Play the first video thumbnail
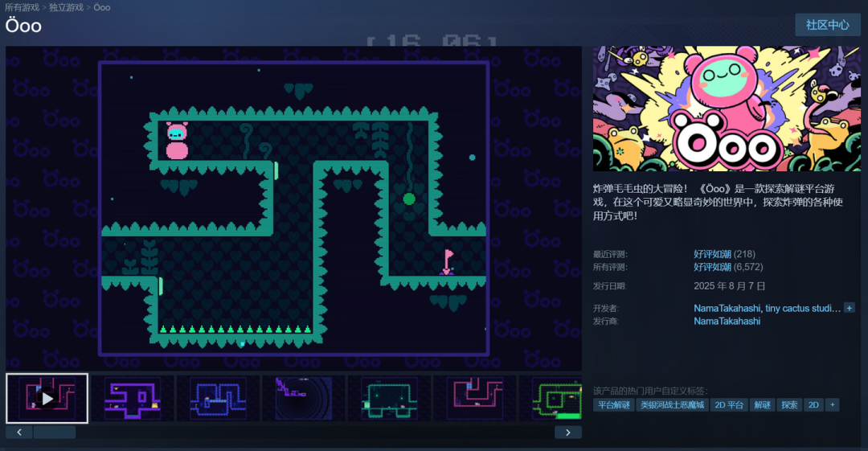Screen dimensions: 868x451 [x=47, y=399]
